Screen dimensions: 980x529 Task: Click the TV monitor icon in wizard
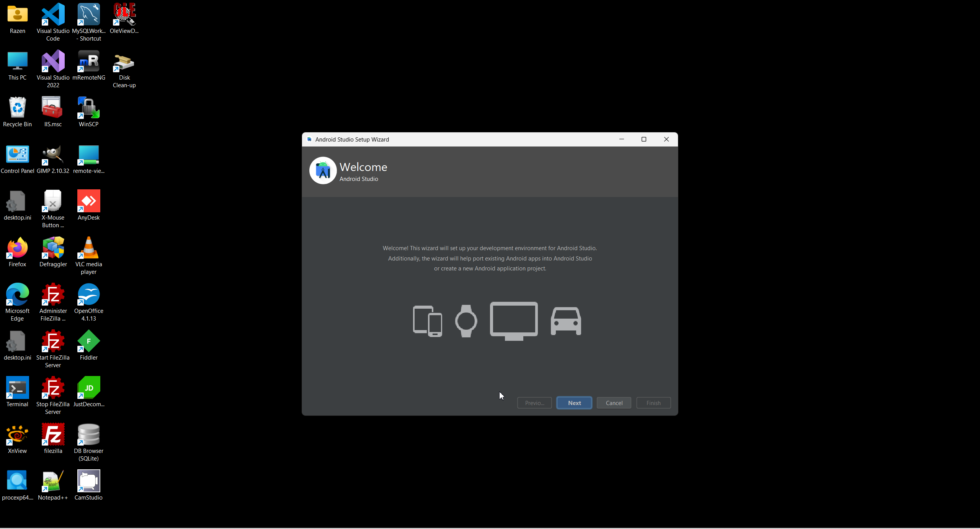point(514,321)
